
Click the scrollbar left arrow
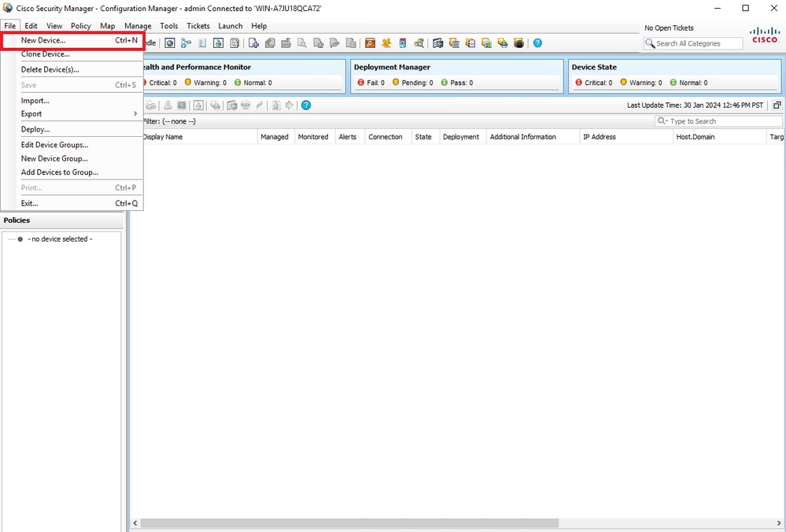pyautogui.click(x=135, y=523)
